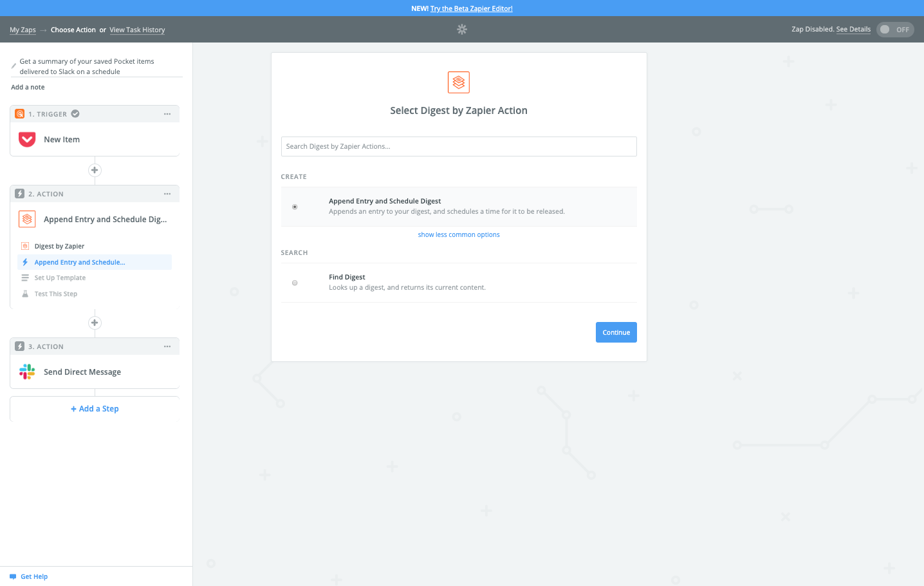The width and height of the screenshot is (924, 586).
Task: Click the Appends an entry to your digest description
Action: pos(447,212)
